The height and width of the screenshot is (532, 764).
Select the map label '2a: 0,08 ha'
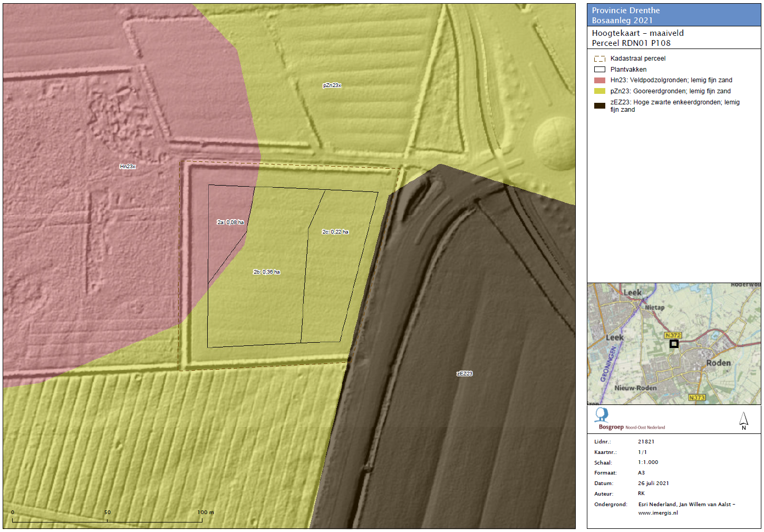(x=230, y=223)
